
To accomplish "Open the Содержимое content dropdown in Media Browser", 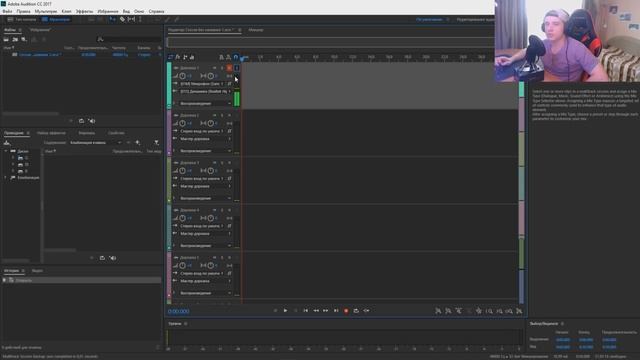I will click(x=96, y=142).
